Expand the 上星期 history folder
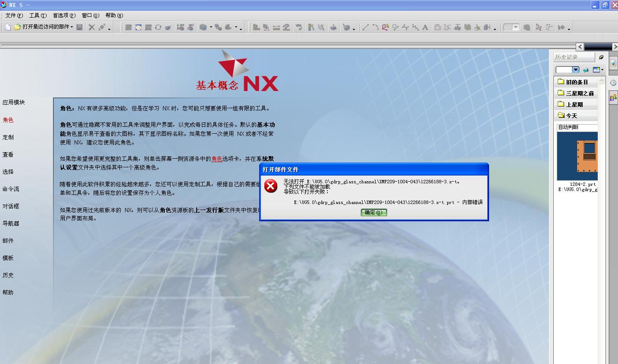 click(576, 104)
